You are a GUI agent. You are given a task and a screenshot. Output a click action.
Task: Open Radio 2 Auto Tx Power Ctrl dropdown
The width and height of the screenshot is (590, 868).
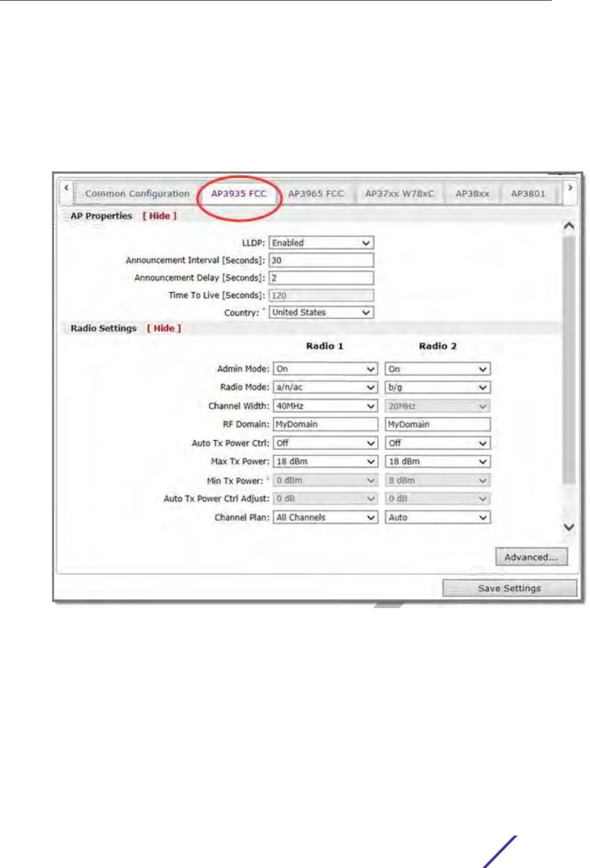438,443
